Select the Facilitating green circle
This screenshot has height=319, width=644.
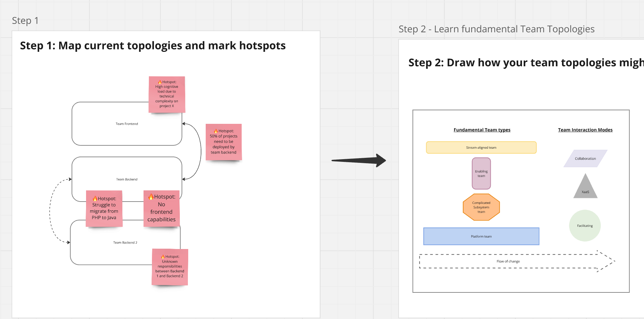point(585,226)
